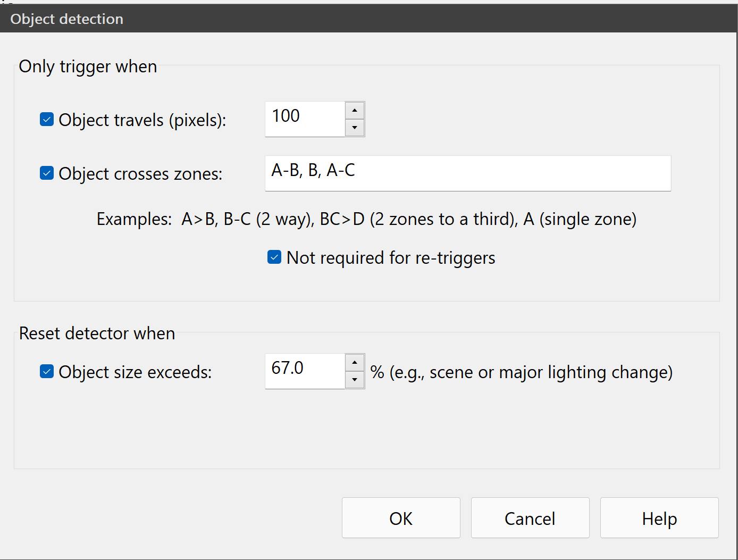Screen dimensions: 738x560
Task: Decrease object size percentage with down arrow
Action: pos(355,380)
